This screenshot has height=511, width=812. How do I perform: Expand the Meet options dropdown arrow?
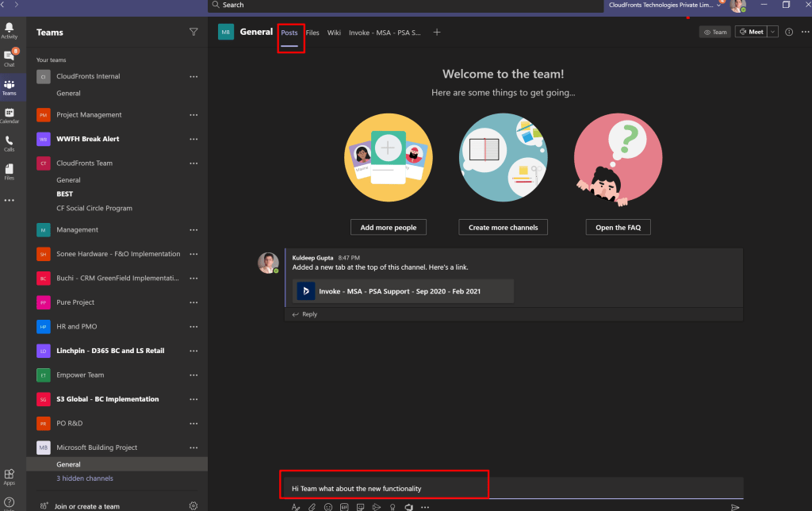pos(772,33)
